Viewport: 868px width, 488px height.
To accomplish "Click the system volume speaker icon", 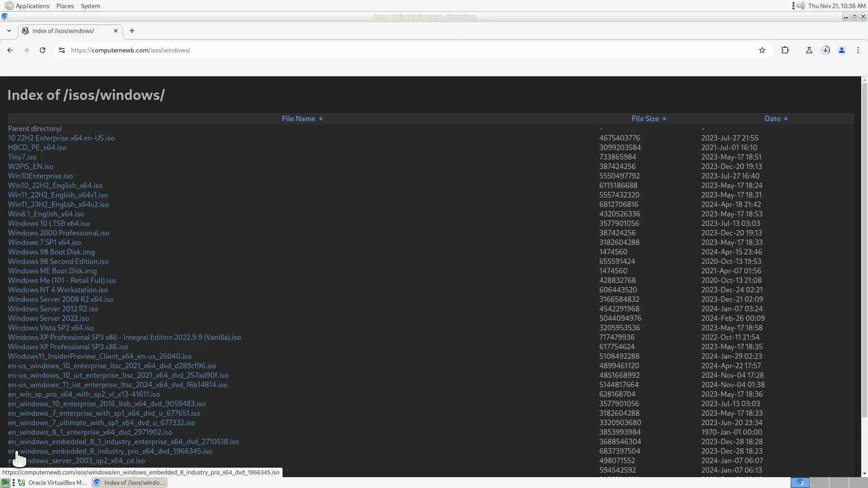I will coord(801,6).
